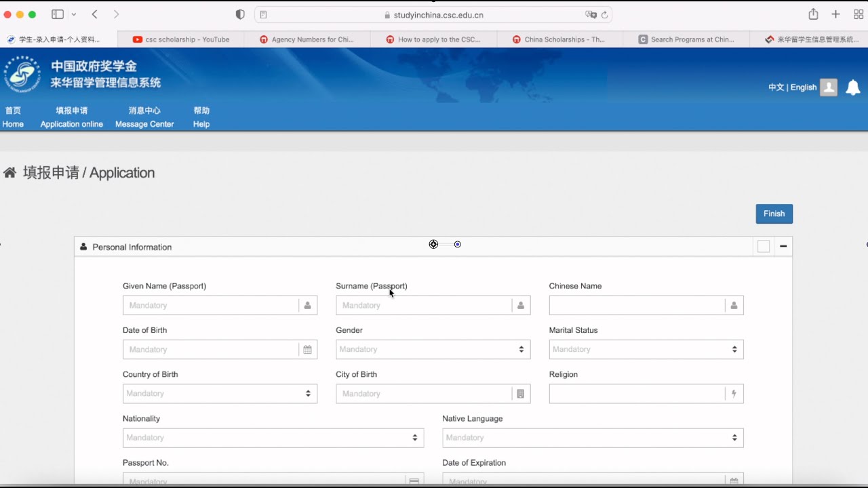Open the Native Language dropdown
Viewport: 868px width, 488px height.
point(593,438)
